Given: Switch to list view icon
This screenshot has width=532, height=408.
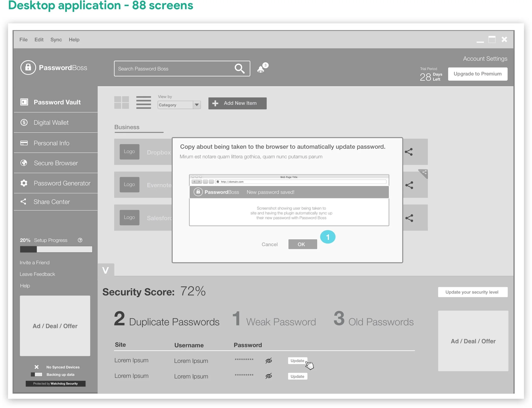Looking at the screenshot, I should 143,102.
